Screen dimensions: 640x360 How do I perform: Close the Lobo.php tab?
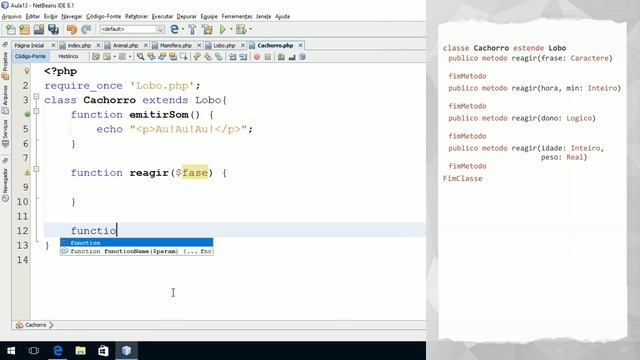[x=243, y=45]
